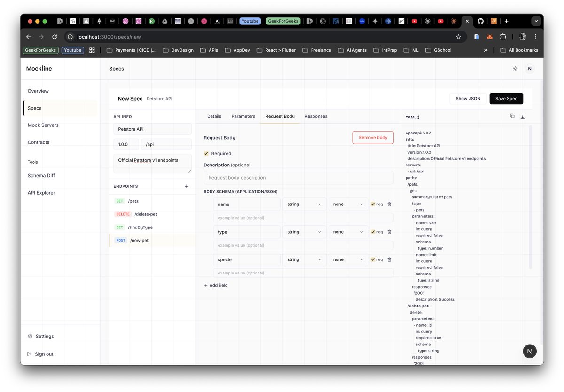This screenshot has height=392, width=564.
Task: Click the example value input under name
Action: [303, 218]
